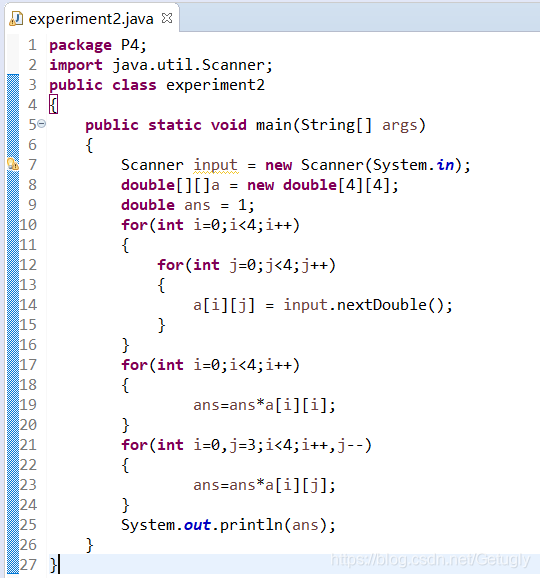Click 'double ans = 1;' on line 9
The height and width of the screenshot is (578, 540).
pos(188,205)
